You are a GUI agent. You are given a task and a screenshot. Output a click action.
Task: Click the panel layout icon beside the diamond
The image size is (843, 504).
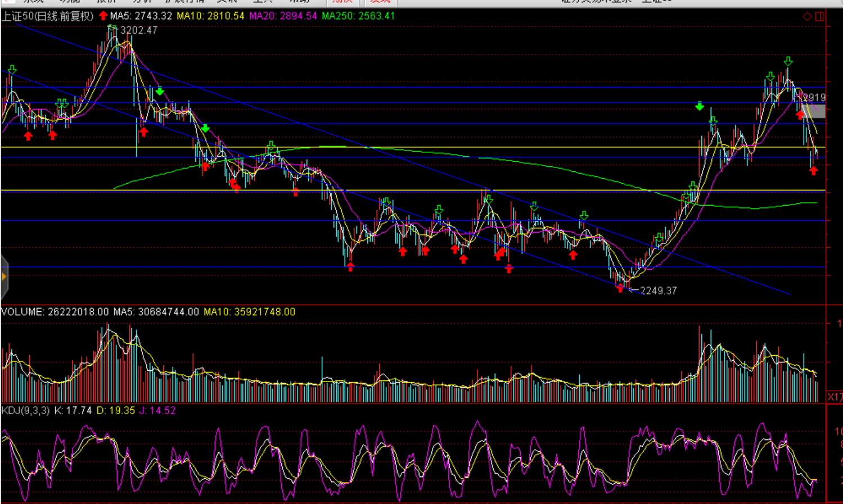click(819, 16)
